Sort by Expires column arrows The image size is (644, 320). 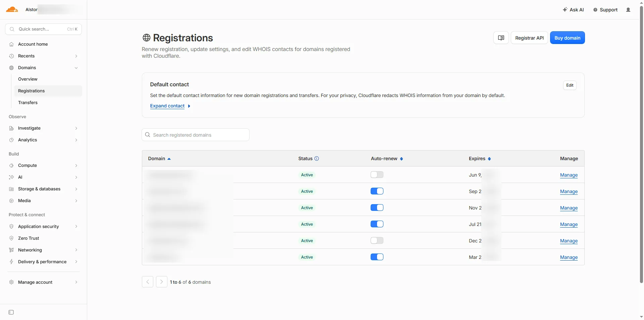point(489,159)
